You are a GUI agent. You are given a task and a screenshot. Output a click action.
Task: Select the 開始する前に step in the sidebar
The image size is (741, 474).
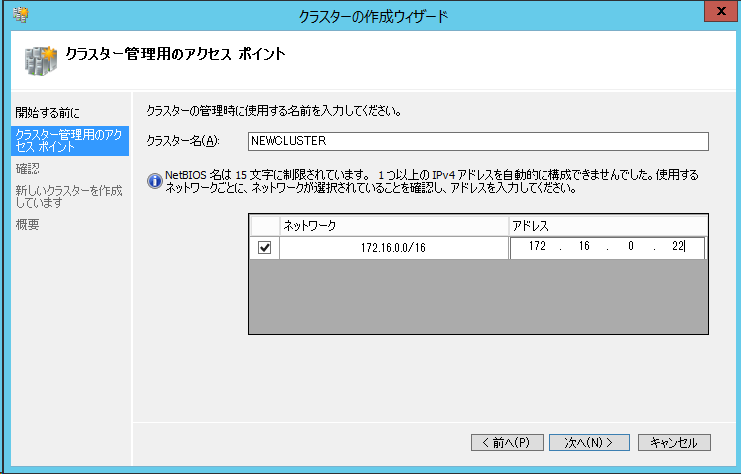[x=47, y=111]
